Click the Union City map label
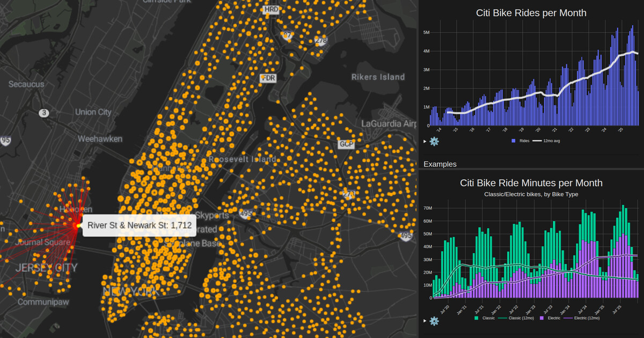The width and height of the screenshot is (644, 338). 93,112
